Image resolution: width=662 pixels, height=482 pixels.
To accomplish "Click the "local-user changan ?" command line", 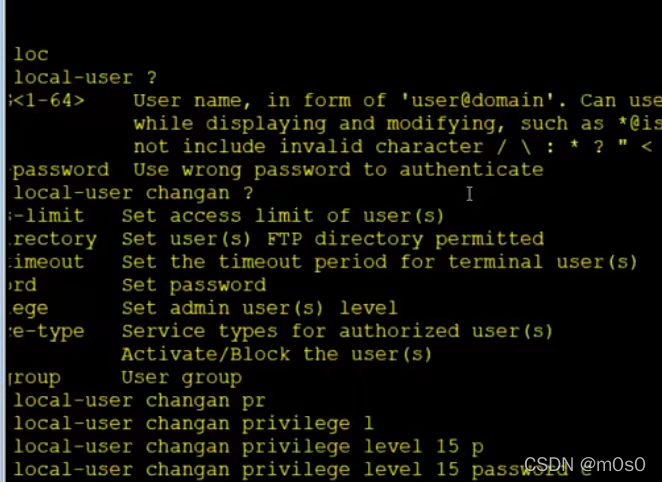I will (x=133, y=192).
